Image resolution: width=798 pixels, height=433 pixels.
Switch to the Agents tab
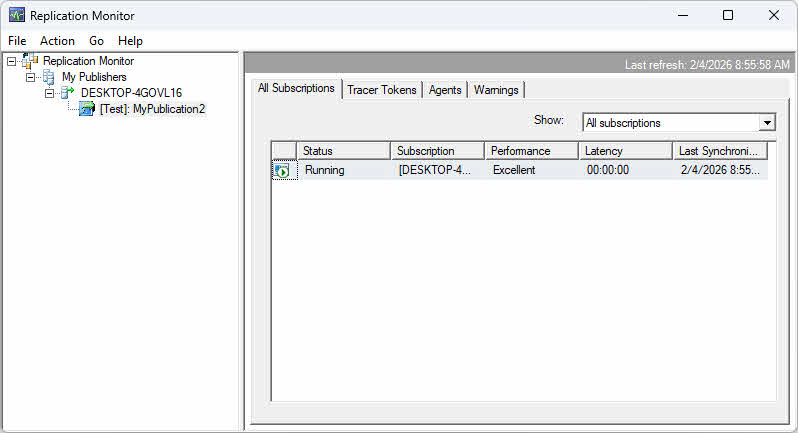445,90
